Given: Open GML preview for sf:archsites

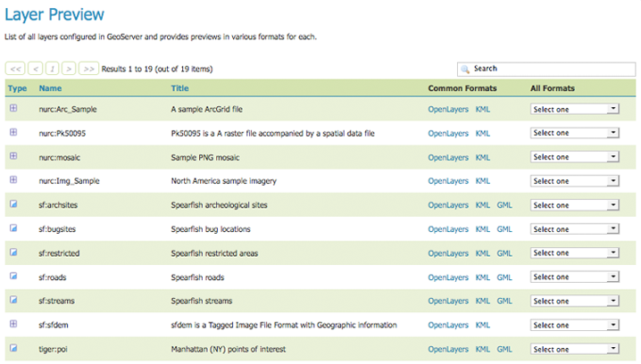Looking at the screenshot, I should click(x=504, y=205).
